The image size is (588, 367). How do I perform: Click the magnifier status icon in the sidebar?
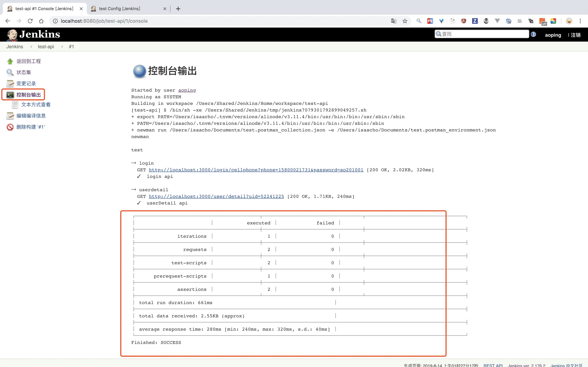pos(10,72)
